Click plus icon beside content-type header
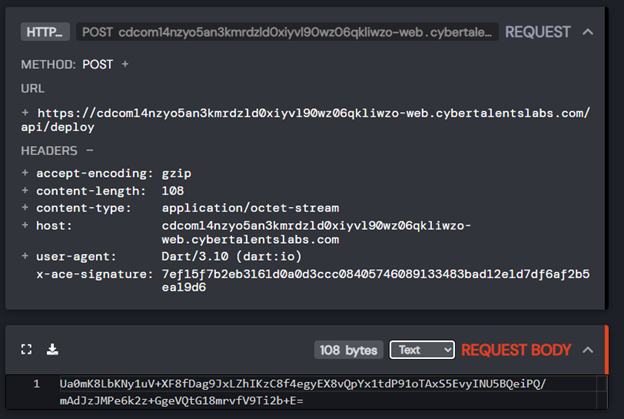Screen dimensions: 624x419 pyautogui.click(x=25, y=207)
